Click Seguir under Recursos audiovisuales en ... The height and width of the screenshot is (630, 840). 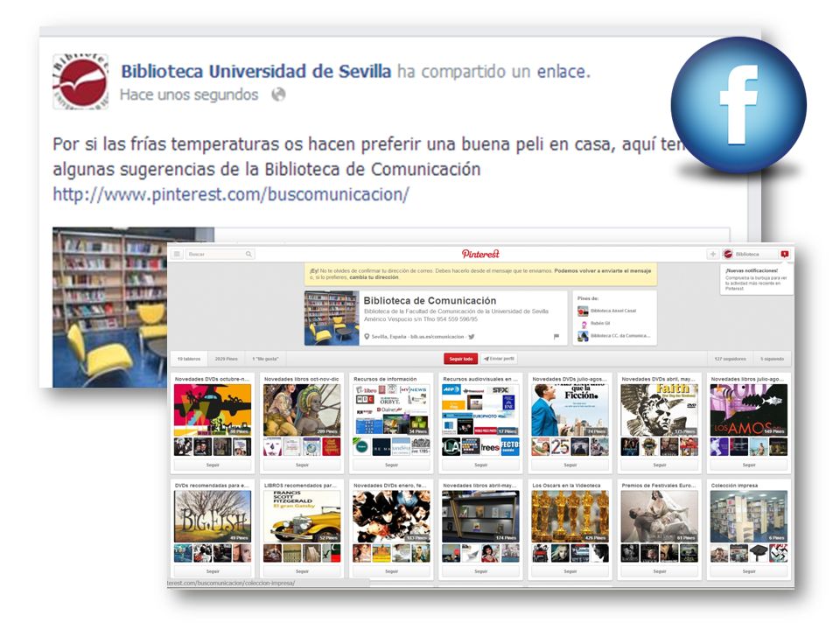(480, 465)
